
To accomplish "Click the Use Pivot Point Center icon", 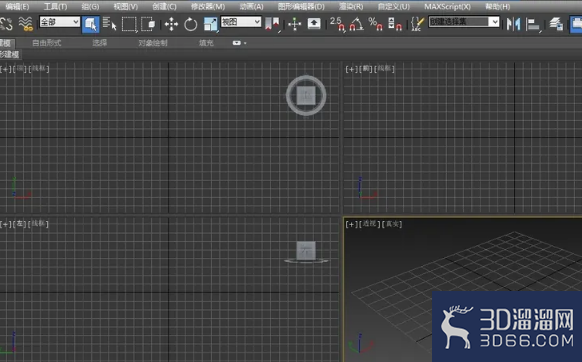I will pos(273,25).
